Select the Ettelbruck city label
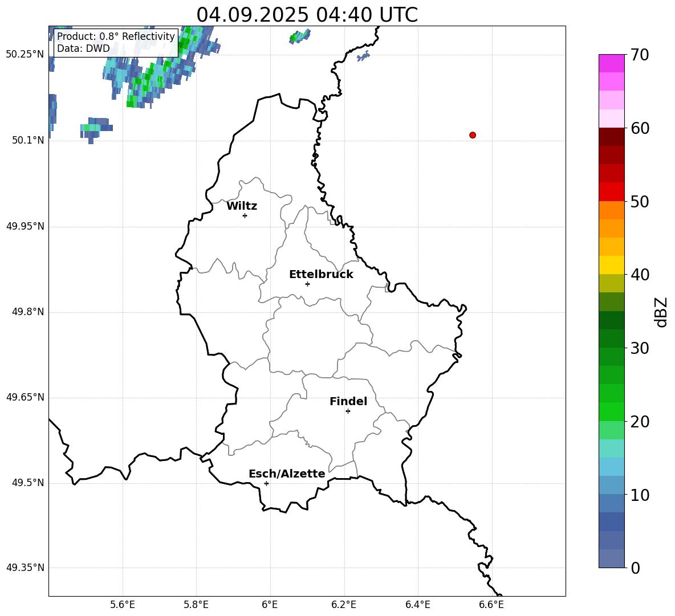Screen dimensions: 675x616 click(321, 275)
